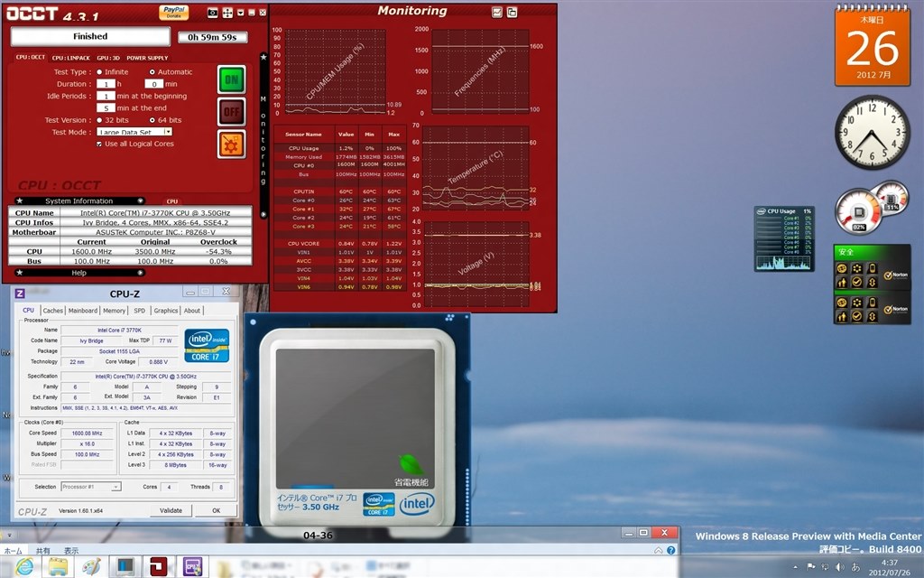The image size is (924, 578).
Task: Click the windows icon in Monitoring header
Action: 513,12
